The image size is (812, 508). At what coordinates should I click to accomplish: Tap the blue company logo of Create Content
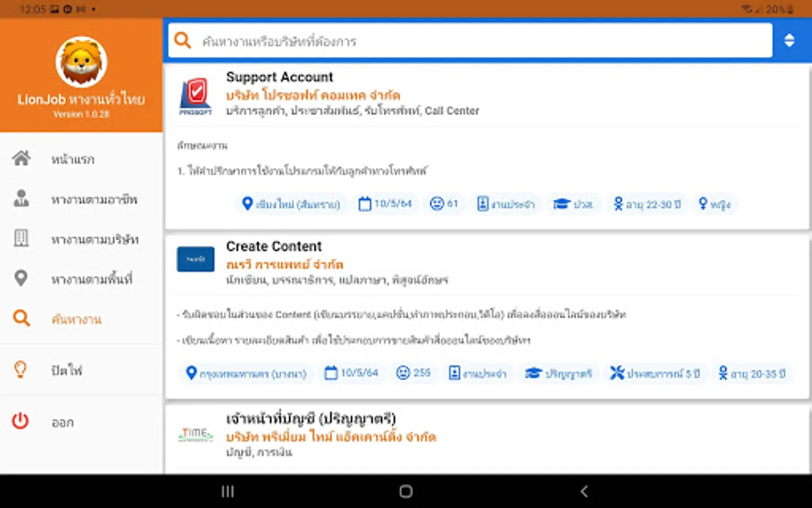(196, 260)
